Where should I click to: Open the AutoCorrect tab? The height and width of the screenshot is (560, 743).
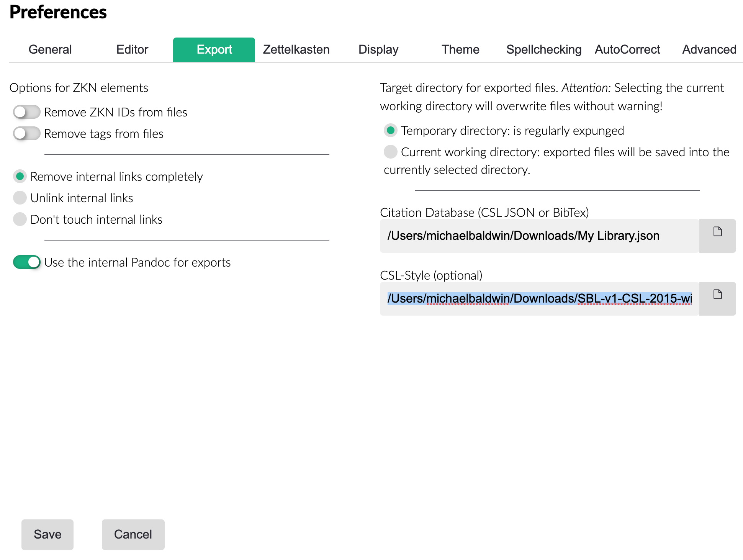point(627,49)
